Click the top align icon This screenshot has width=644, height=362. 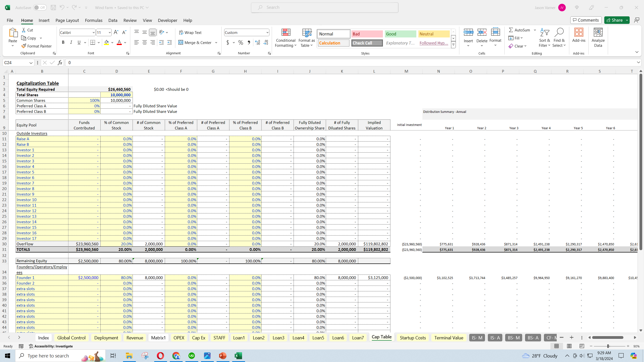(x=136, y=32)
